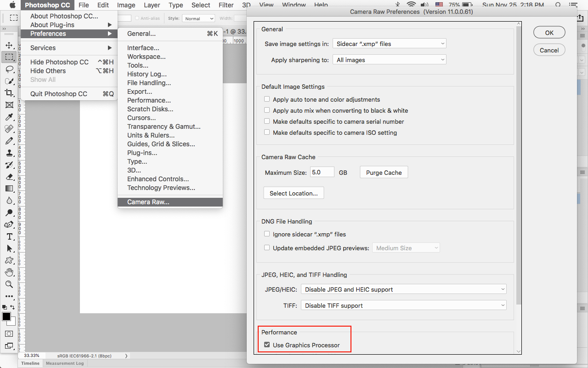Select the Zoom tool
This screenshot has width=588, height=368.
click(x=9, y=284)
